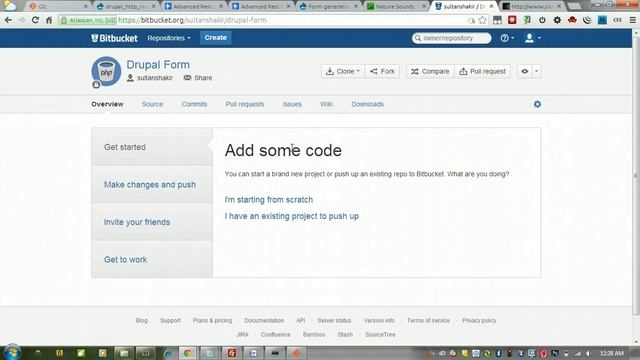Click the Create button

coord(216,38)
